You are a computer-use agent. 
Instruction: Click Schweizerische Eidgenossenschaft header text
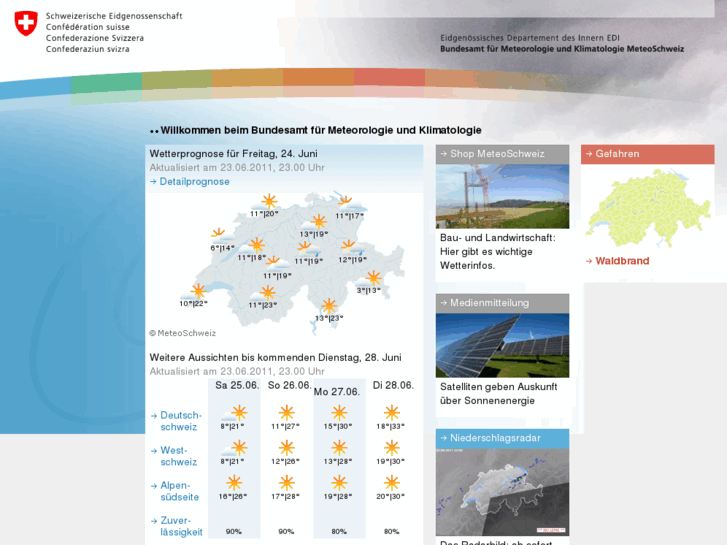click(x=114, y=16)
